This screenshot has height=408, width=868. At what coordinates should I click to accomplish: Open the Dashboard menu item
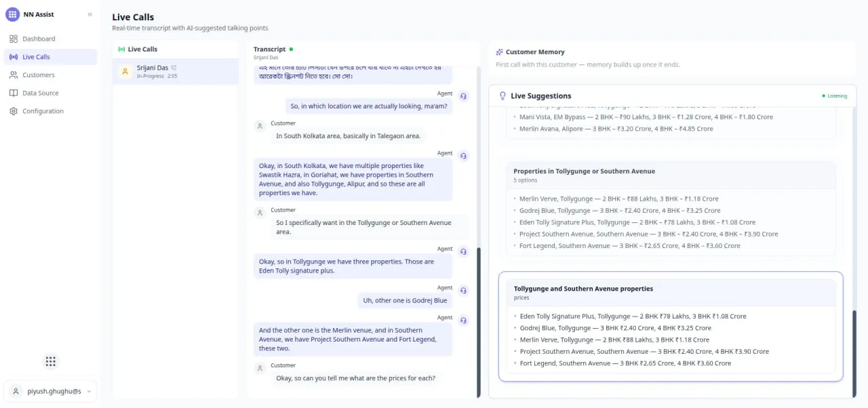50,39
